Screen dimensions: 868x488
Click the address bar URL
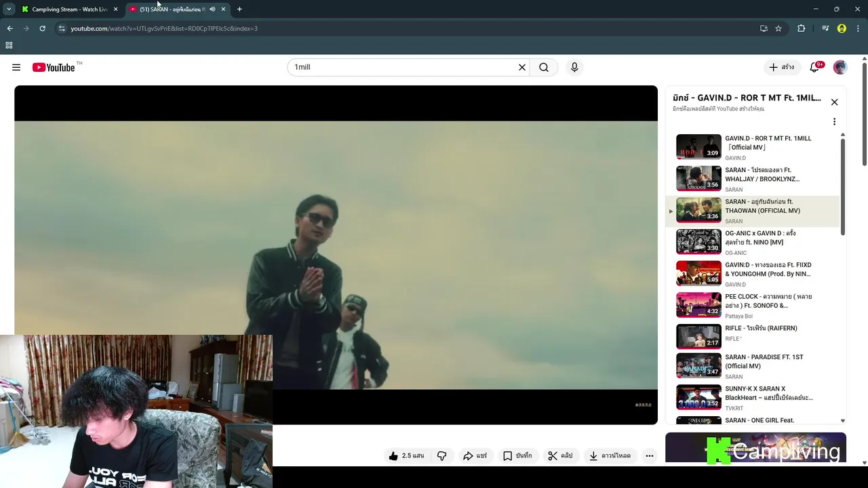click(164, 28)
